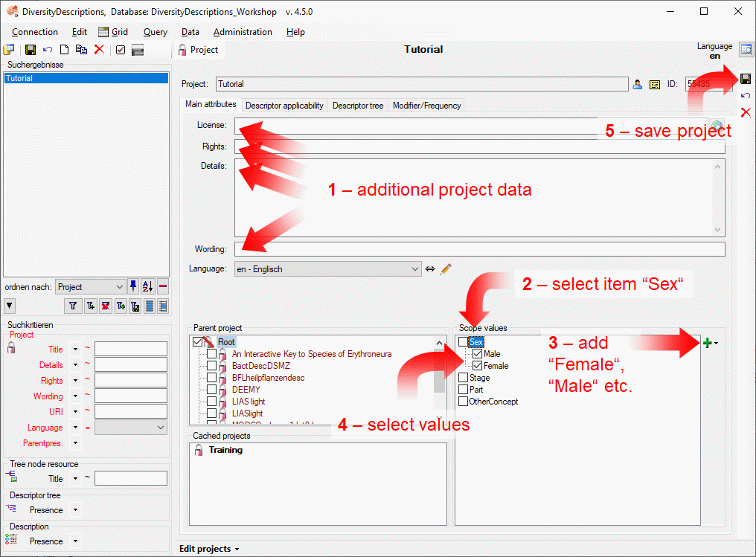Screen dimensions: 756x557
Task: Click the pencil icon beside the Language field
Action: (x=446, y=268)
